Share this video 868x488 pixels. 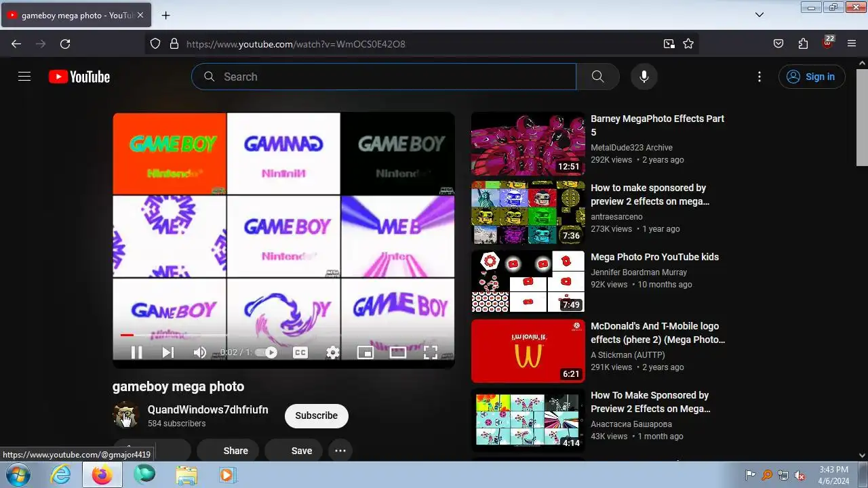pos(228,451)
